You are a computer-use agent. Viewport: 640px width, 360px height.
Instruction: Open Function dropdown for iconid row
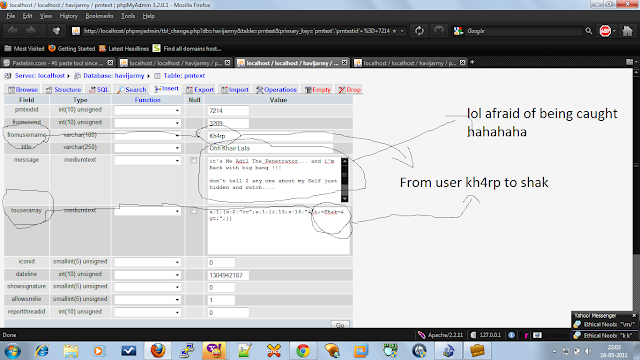[x=147, y=262]
